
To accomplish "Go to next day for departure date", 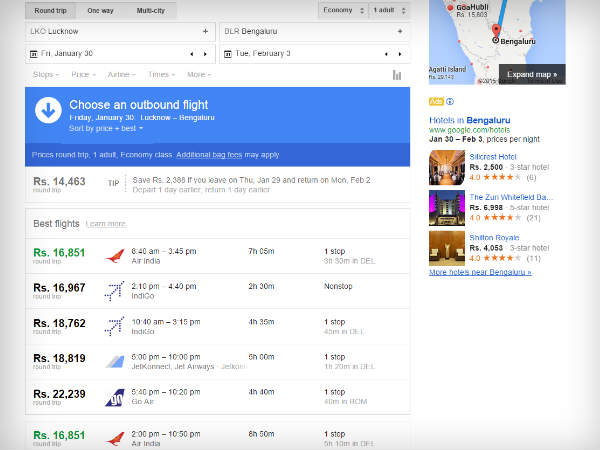I will (x=205, y=53).
